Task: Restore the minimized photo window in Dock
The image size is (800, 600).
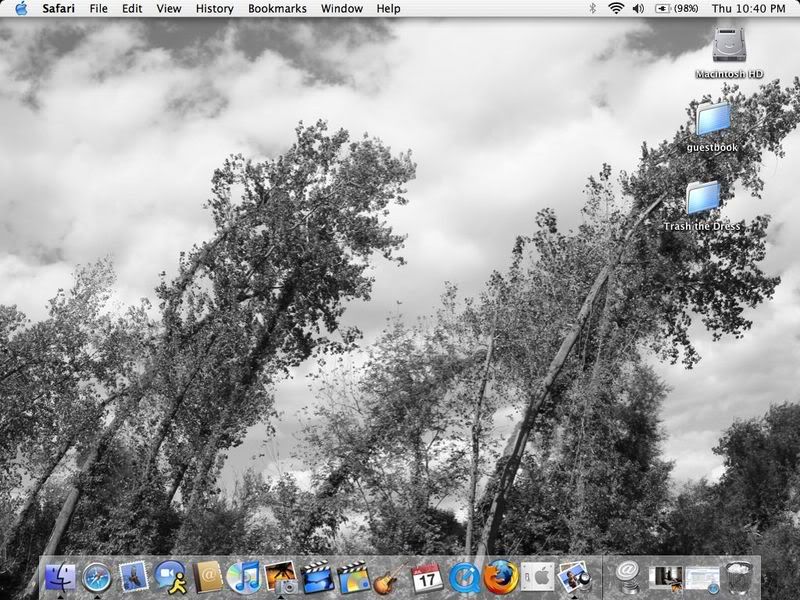Action: (x=665, y=578)
